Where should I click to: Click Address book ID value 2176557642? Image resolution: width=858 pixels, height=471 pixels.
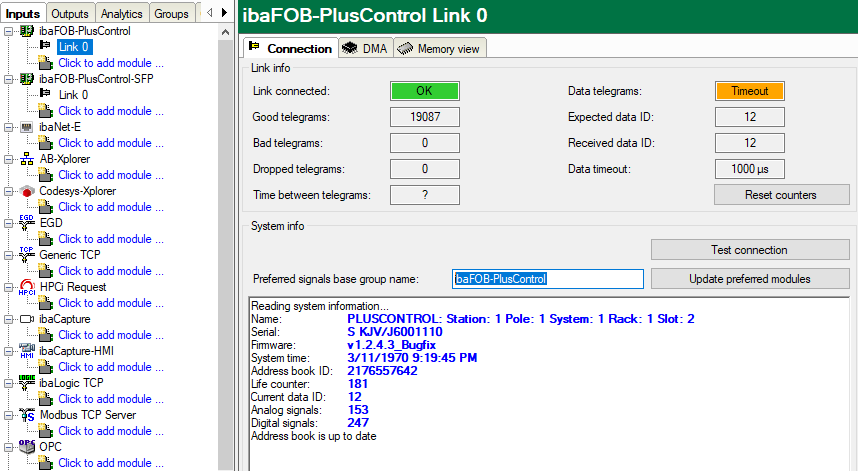click(382, 371)
